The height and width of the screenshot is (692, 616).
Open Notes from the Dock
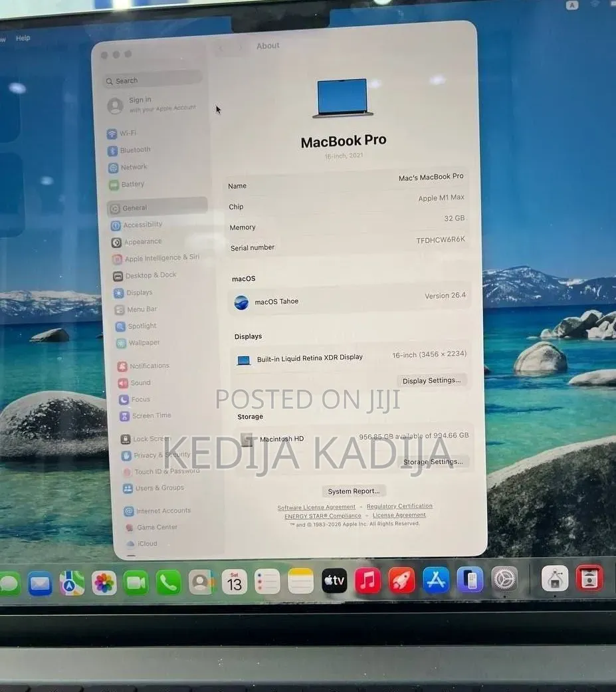300,581
